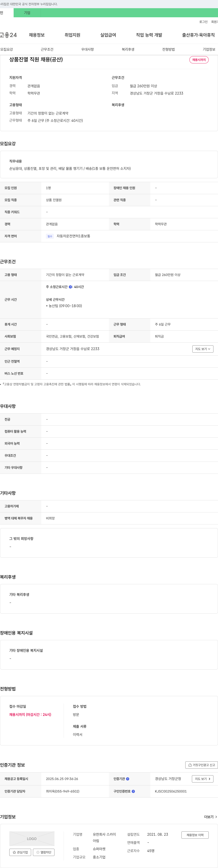
Task: Select the 기업 tab at top
Action: 27,13
